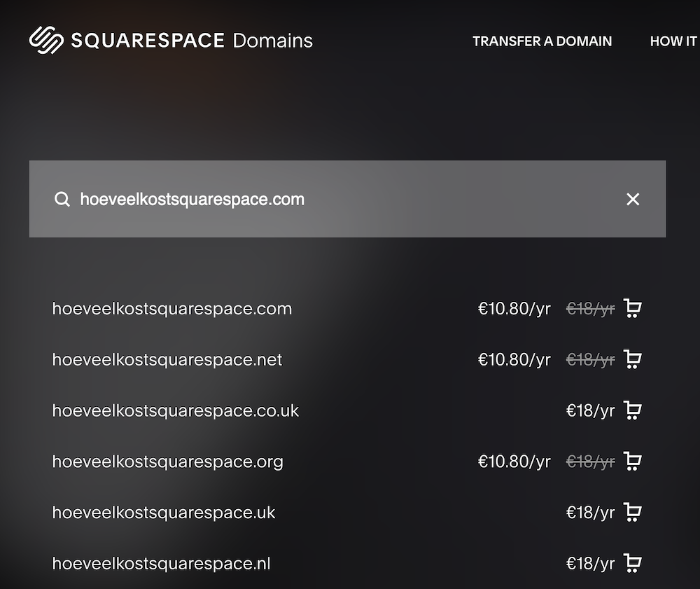Add hoeveelkostsquarespace.uk to cart
This screenshot has width=700, height=589.
633,513
